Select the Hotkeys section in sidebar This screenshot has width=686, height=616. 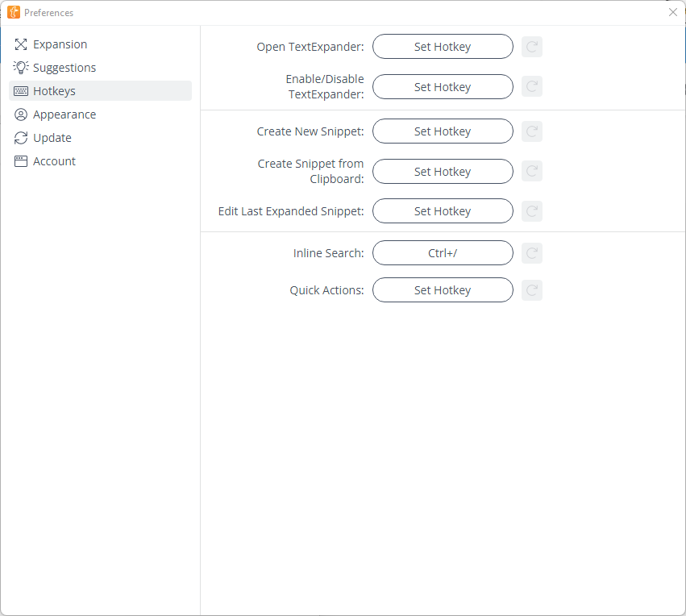click(x=54, y=91)
